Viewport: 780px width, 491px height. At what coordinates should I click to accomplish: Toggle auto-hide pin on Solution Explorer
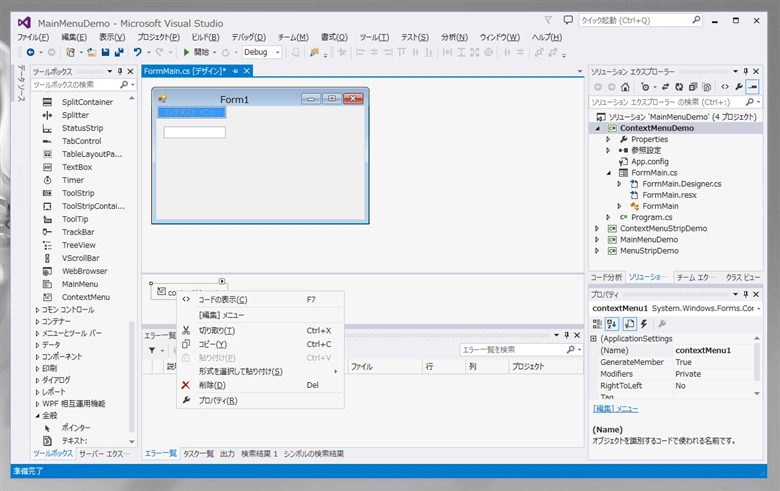pos(745,72)
